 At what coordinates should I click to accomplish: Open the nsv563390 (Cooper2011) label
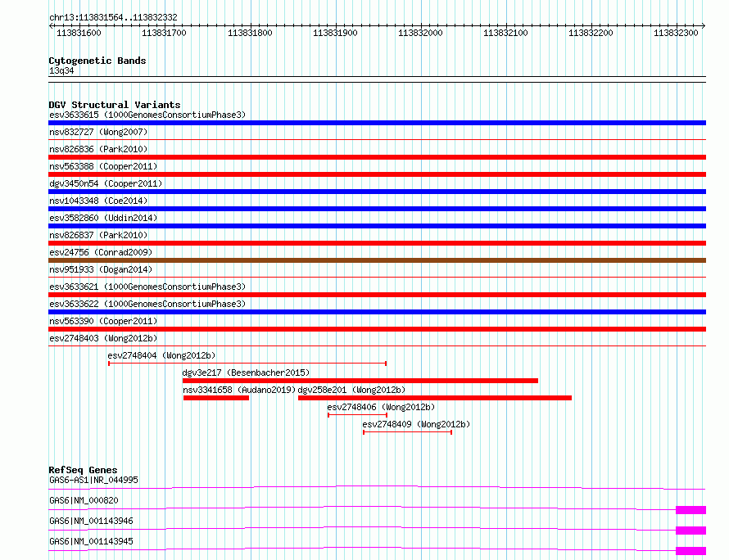coord(103,321)
